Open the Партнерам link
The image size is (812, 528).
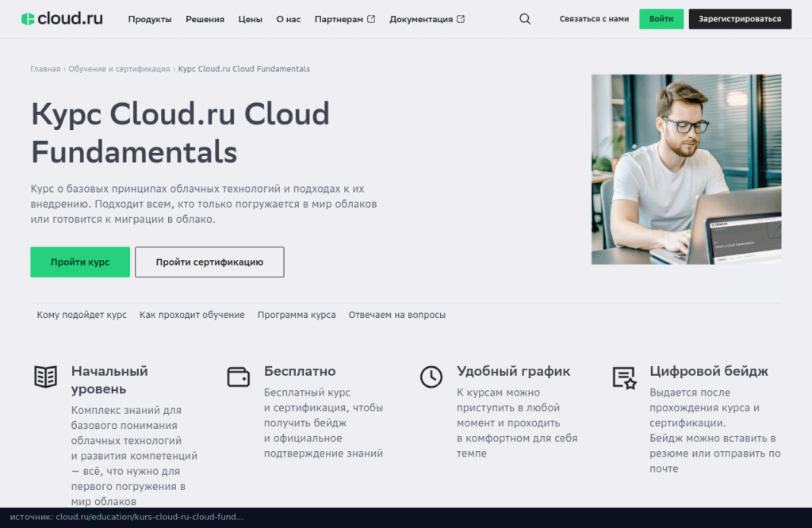point(339,19)
